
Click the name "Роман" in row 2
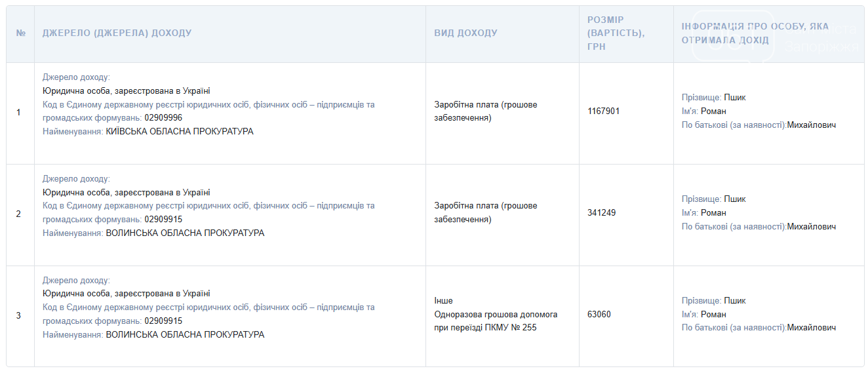point(713,213)
